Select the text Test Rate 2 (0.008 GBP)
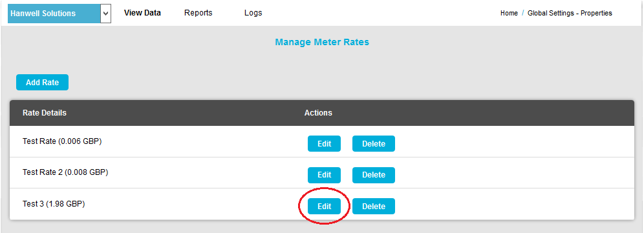The width and height of the screenshot is (644, 233). [x=65, y=173]
